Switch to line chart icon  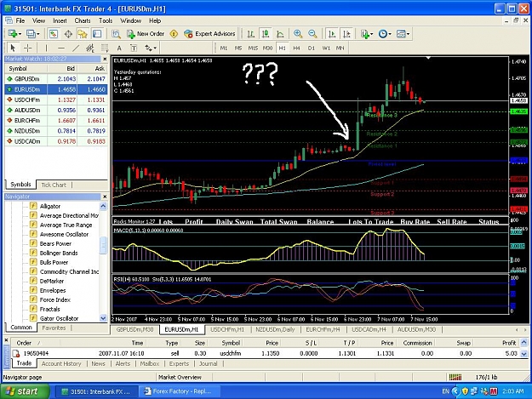coord(280,34)
